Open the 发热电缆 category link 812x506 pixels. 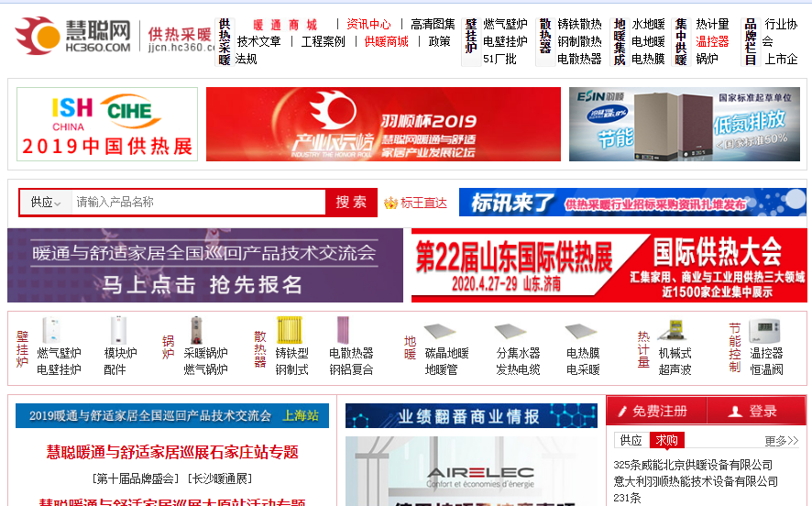518,369
